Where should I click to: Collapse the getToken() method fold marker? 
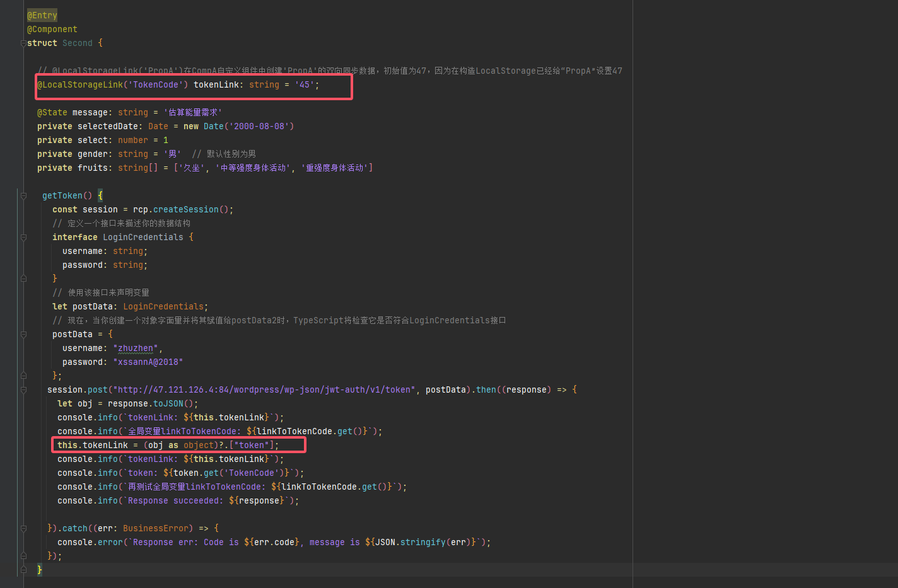[23, 195]
